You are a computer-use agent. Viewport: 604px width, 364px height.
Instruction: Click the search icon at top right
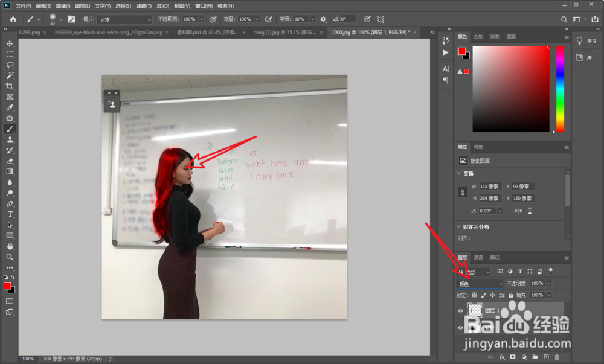(564, 19)
